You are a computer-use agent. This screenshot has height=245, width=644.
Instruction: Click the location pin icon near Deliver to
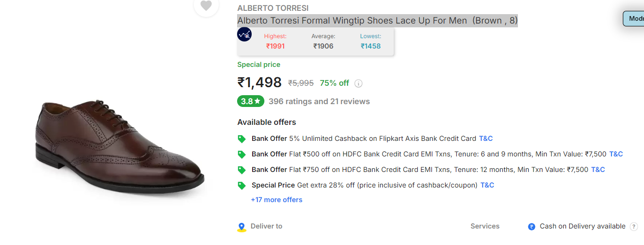(x=242, y=227)
